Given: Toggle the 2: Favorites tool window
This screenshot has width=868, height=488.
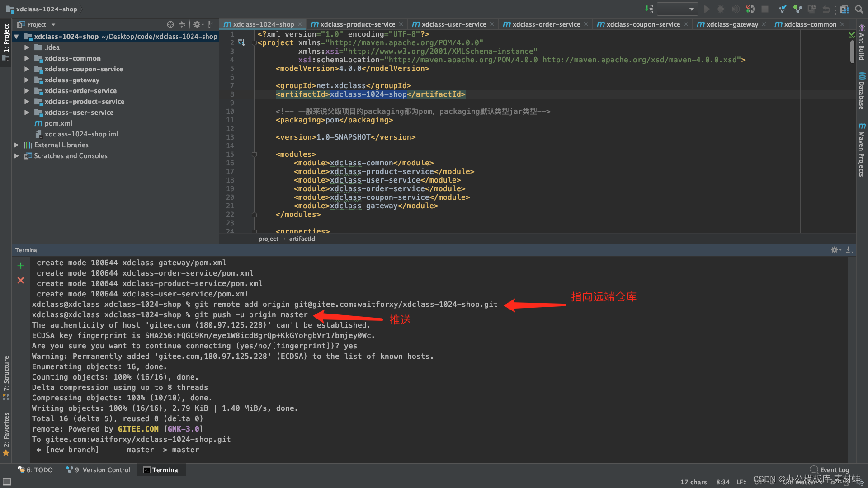Looking at the screenshot, I should [x=6, y=434].
